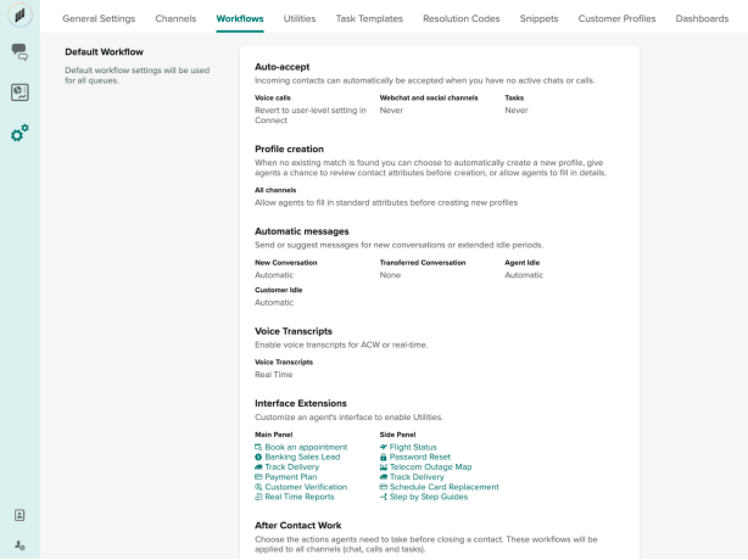Open the Channels tab

click(x=175, y=19)
